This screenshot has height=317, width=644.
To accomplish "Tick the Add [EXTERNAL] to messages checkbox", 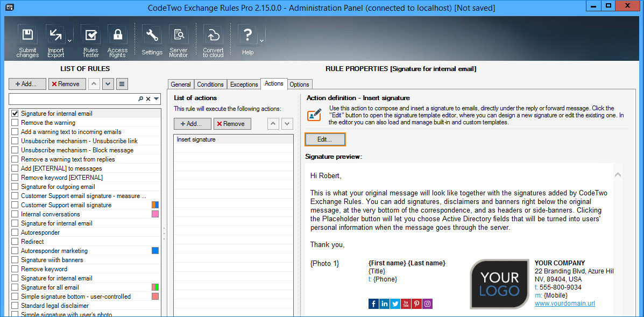I will [15, 168].
